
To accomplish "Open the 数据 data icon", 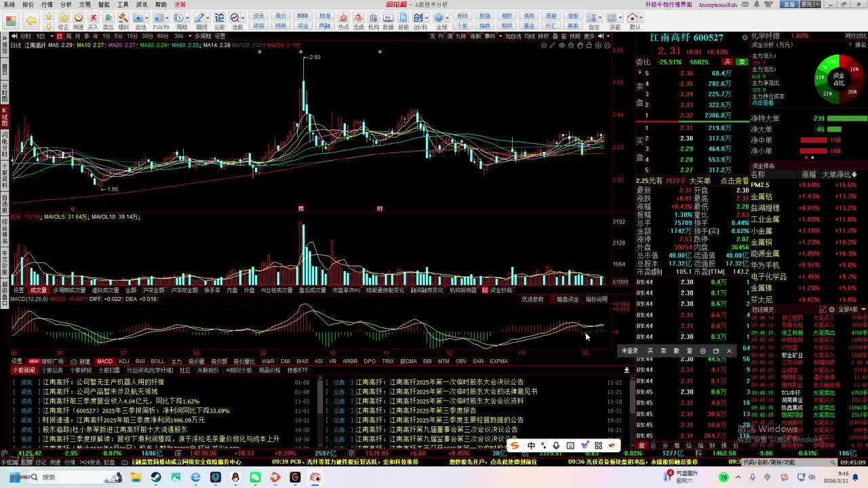I will [388, 20].
